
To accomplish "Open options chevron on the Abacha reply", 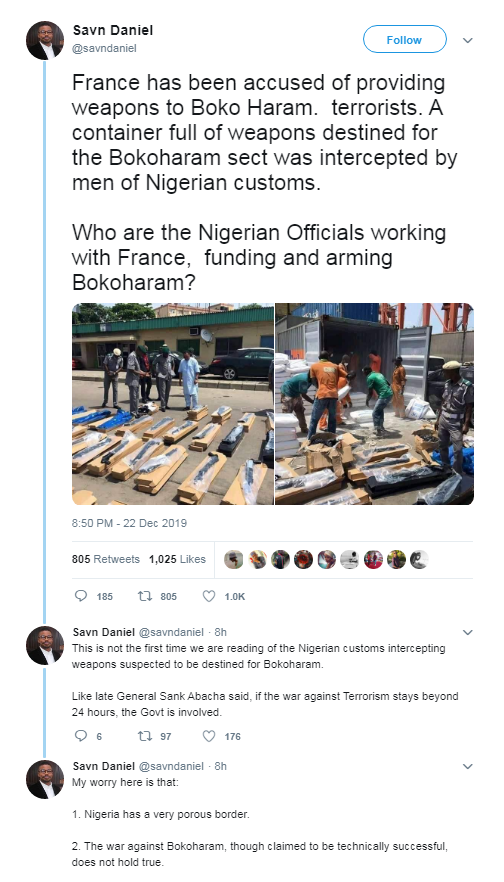I will [467, 632].
